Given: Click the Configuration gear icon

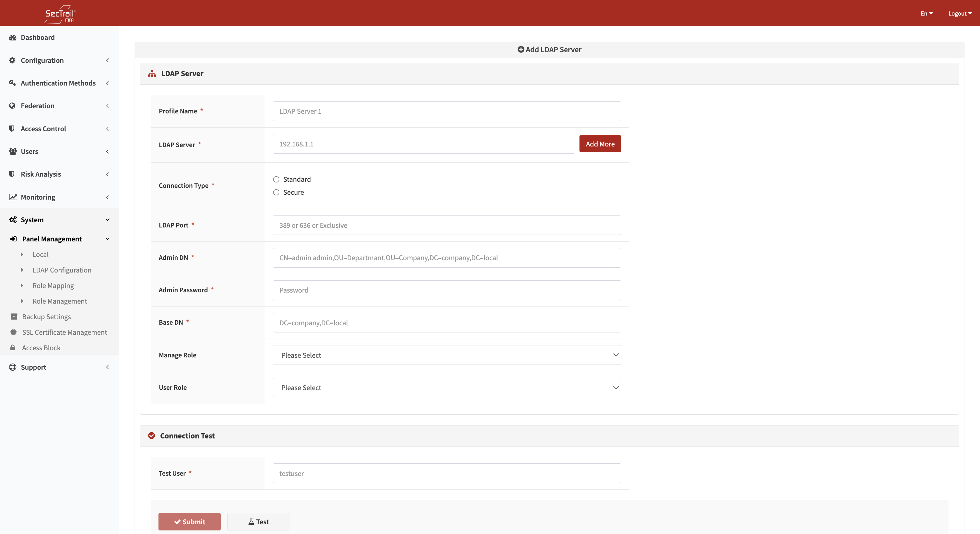Looking at the screenshot, I should [12, 60].
